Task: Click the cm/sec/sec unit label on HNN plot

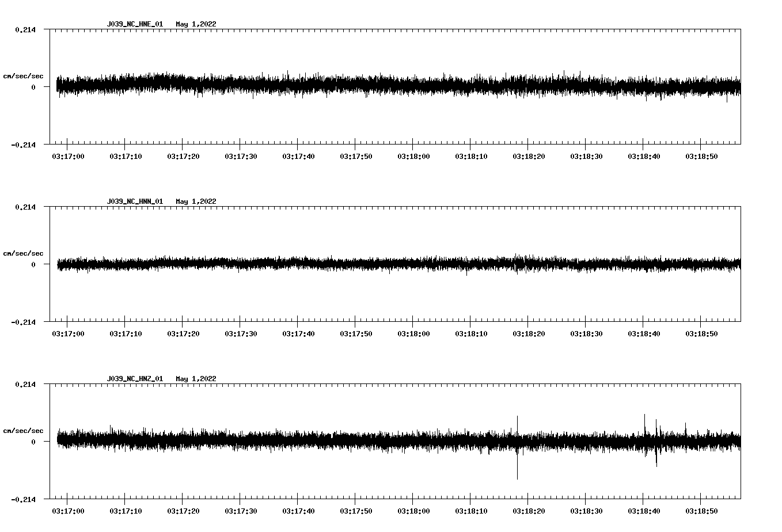Action: click(x=23, y=254)
